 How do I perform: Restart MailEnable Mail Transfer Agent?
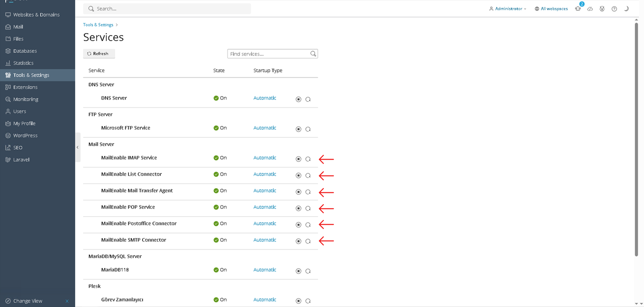tap(308, 192)
